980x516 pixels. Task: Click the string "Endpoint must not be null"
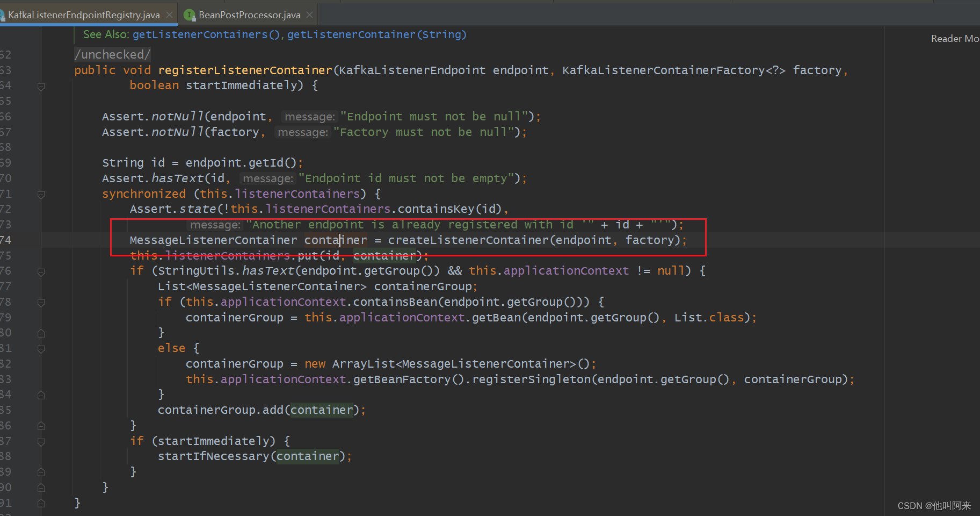434,117
